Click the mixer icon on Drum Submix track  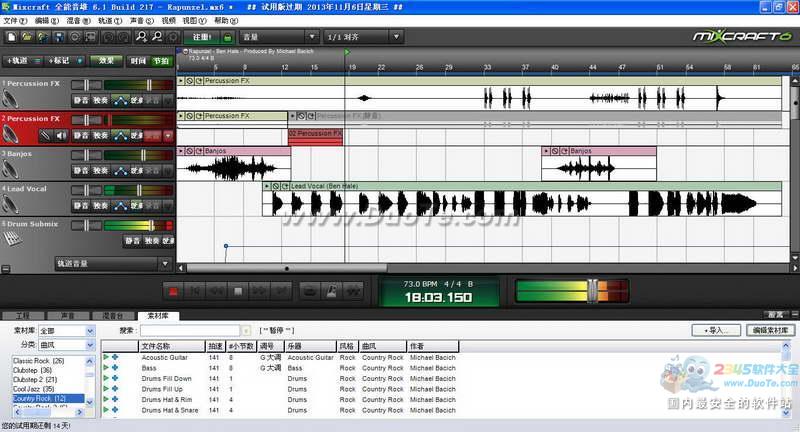point(11,239)
